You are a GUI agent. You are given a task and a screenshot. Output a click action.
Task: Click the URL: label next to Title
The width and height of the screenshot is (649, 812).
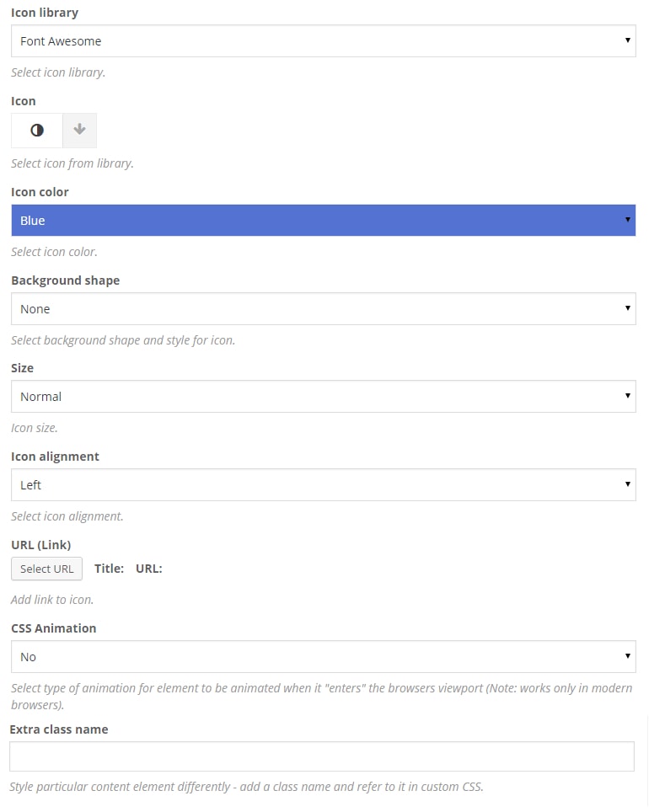[148, 569]
